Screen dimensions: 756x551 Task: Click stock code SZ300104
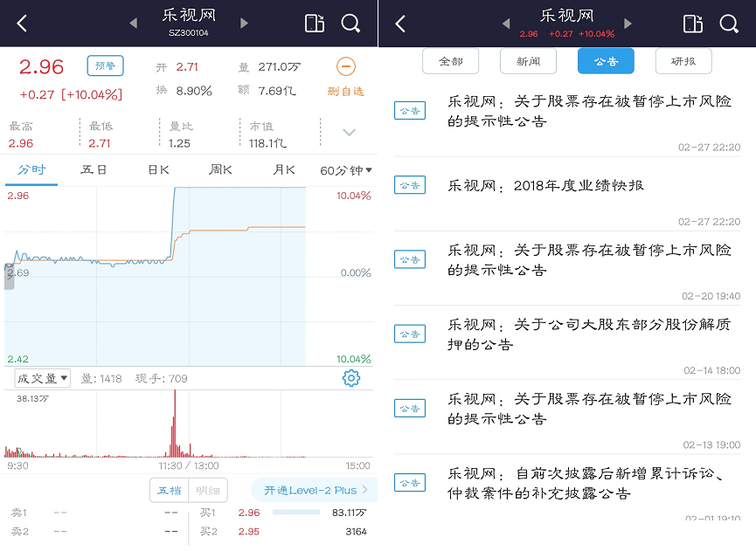[189, 33]
